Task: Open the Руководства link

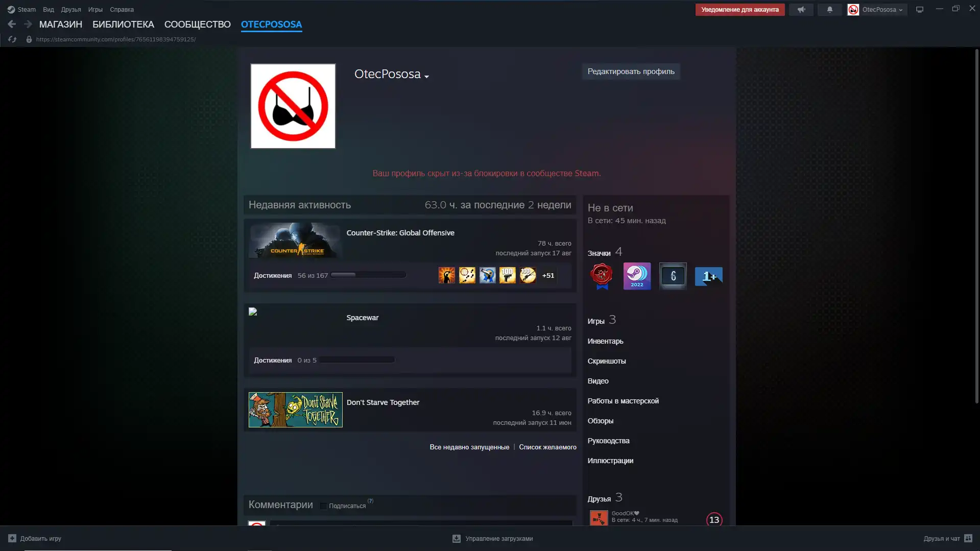Action: click(x=608, y=441)
